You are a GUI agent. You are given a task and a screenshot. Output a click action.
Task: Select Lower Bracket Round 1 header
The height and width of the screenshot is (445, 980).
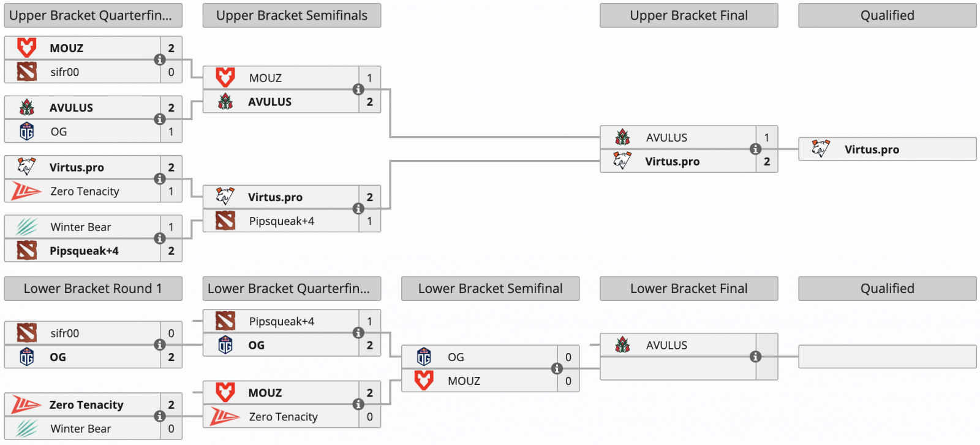coord(93,289)
